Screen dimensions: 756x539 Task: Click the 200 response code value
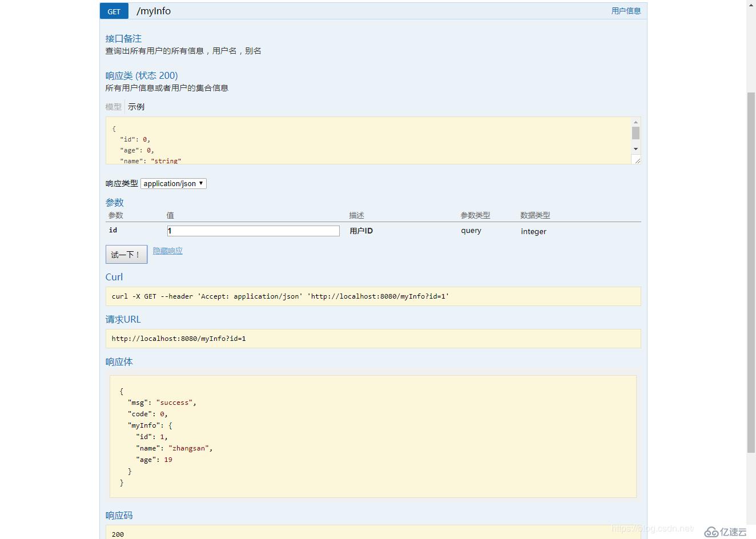[x=118, y=534]
